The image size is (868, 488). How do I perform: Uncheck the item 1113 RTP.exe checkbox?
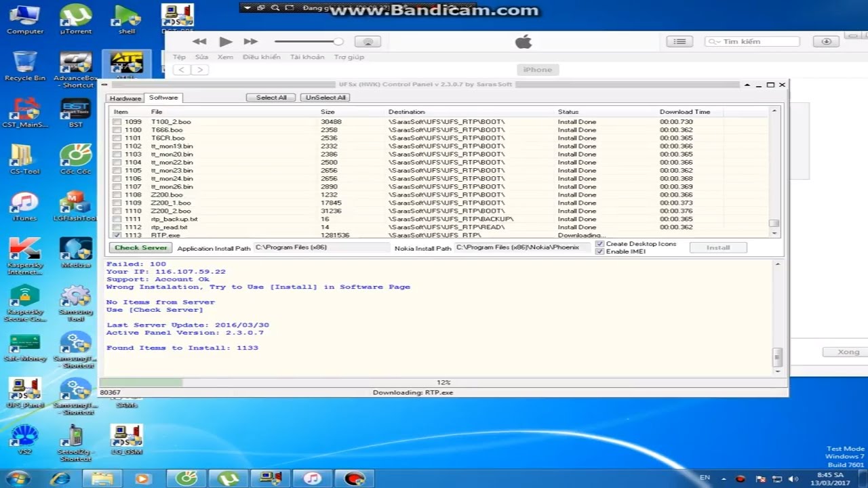117,235
